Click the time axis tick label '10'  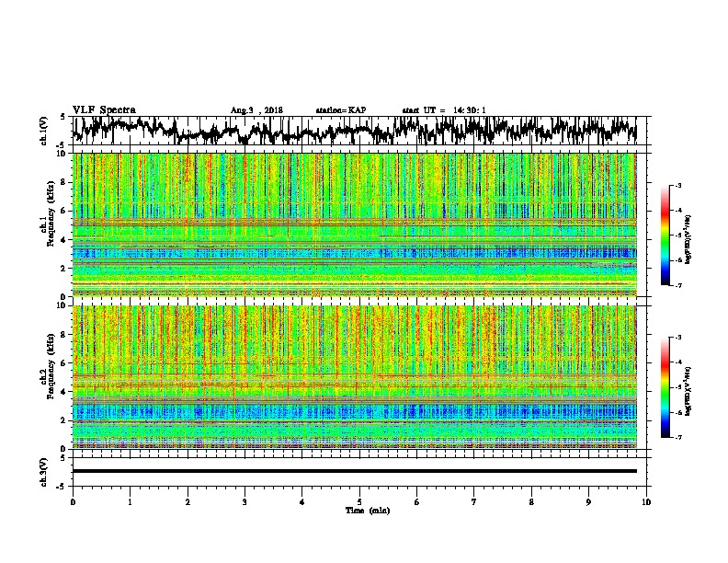click(646, 502)
